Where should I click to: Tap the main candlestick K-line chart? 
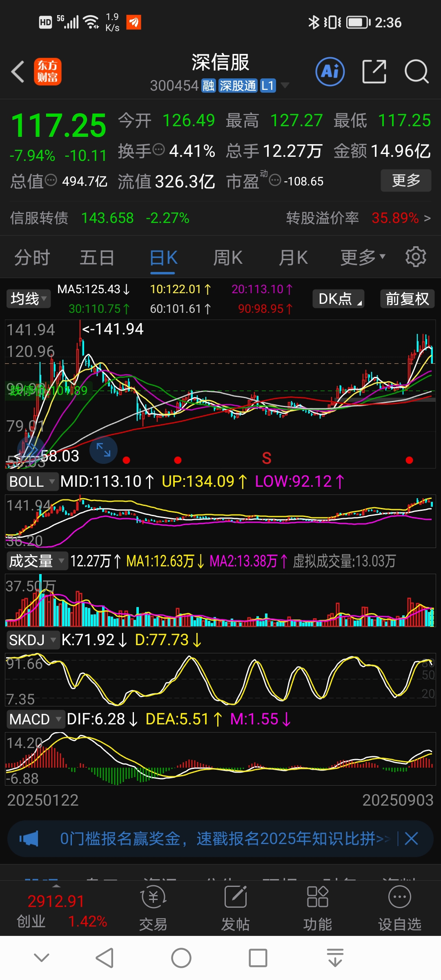coord(220,394)
